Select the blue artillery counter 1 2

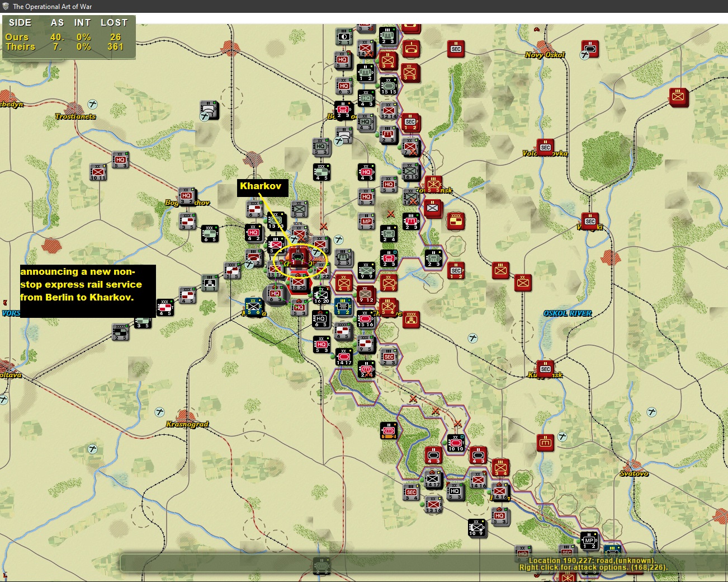pyautogui.click(x=343, y=307)
